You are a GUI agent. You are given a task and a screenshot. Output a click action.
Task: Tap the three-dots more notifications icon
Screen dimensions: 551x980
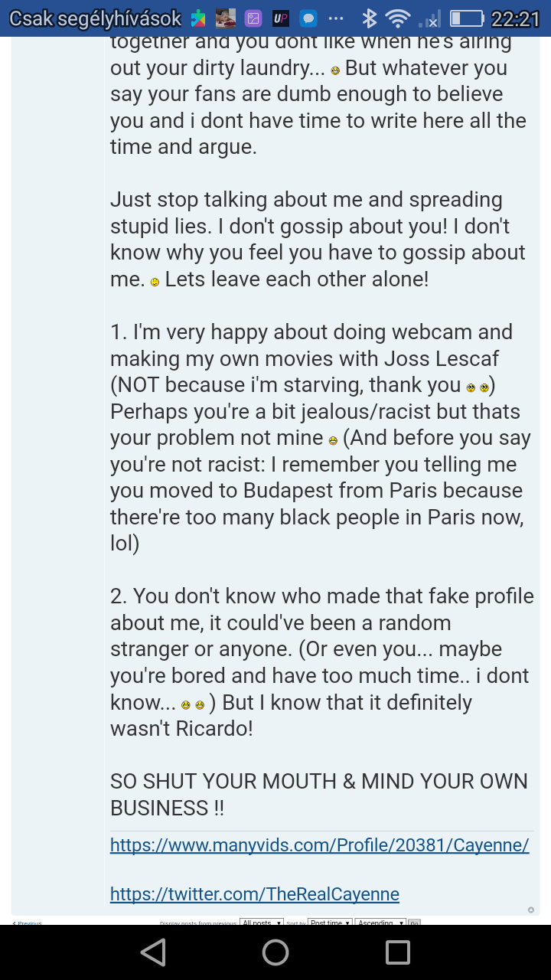click(x=335, y=18)
